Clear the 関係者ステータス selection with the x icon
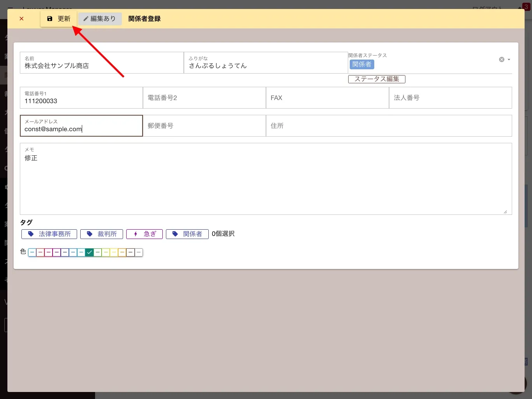 click(x=502, y=60)
